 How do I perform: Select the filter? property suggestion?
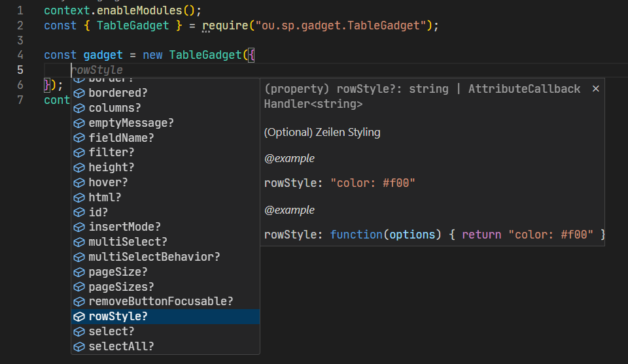(166, 152)
